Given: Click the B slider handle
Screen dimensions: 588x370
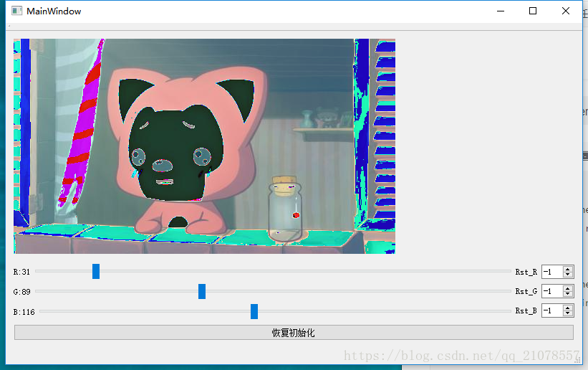Looking at the screenshot, I should 254,311.
